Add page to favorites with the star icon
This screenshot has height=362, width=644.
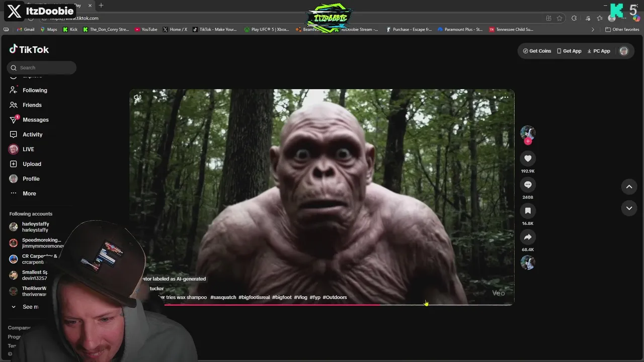point(559,18)
